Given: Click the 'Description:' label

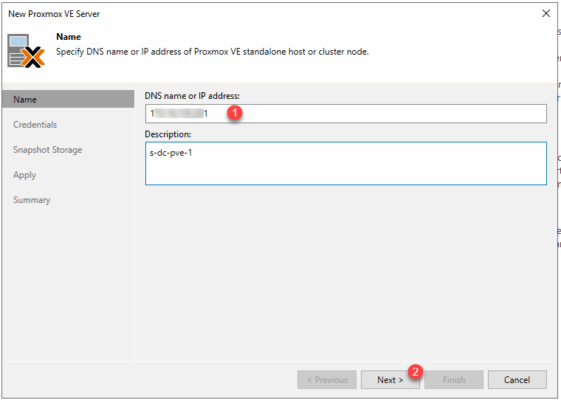Looking at the screenshot, I should [168, 134].
